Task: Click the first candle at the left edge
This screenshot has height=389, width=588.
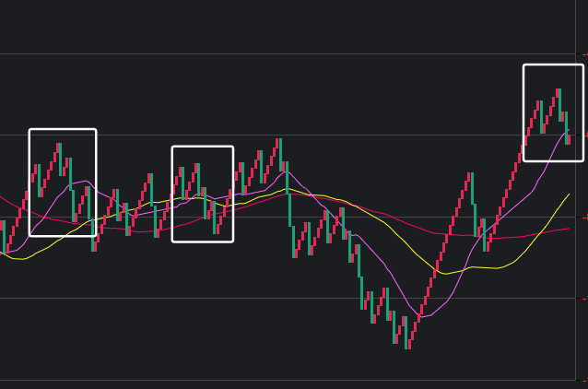Action: pyautogui.click(x=3, y=236)
